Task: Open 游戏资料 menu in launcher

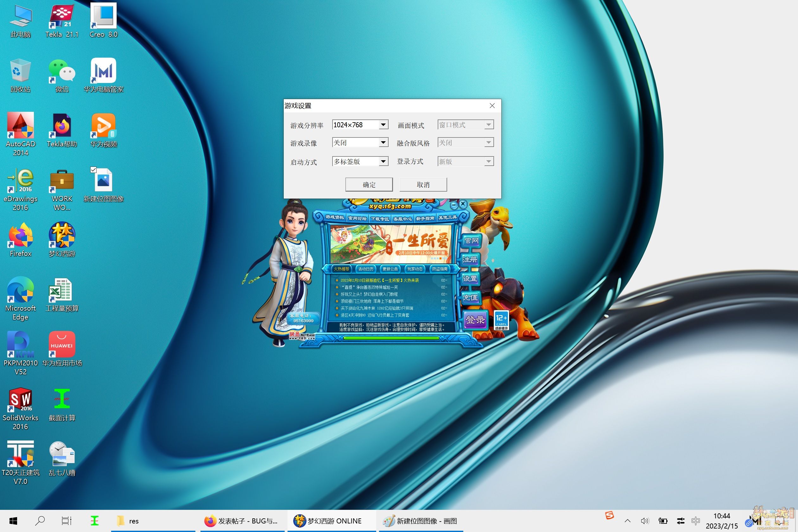Action: tap(335, 217)
